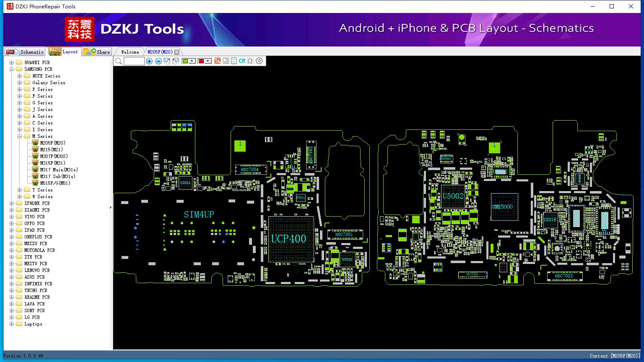Click the green color swatch
Screen dimensions: 644x362
click(x=185, y=61)
